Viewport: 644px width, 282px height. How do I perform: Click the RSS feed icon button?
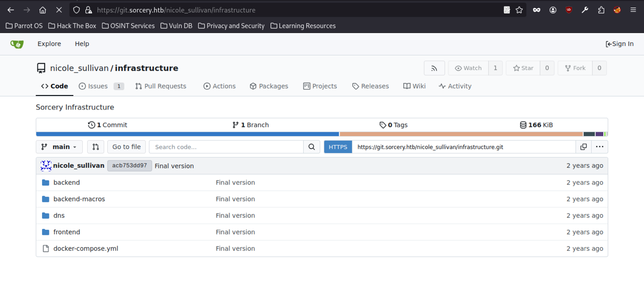[x=434, y=68]
